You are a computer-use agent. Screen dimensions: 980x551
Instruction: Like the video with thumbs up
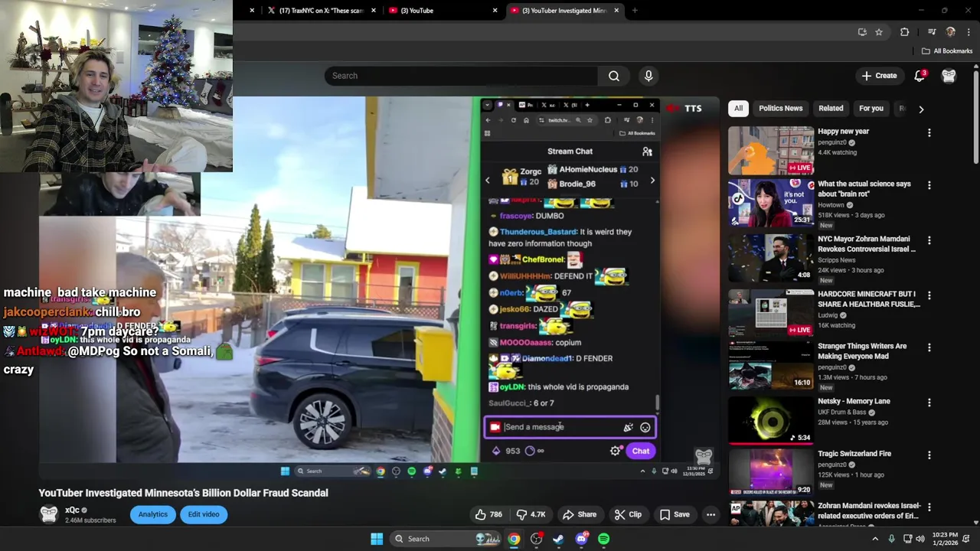[x=488, y=514]
